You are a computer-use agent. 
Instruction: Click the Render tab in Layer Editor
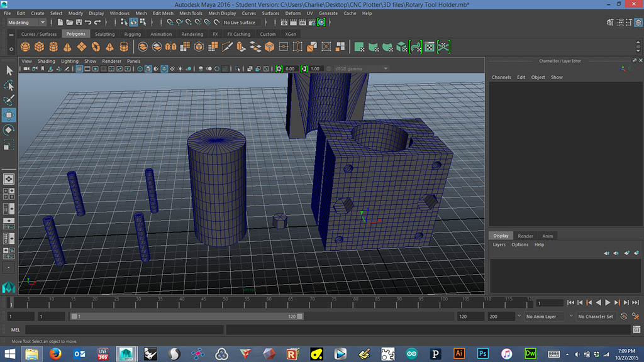[x=525, y=236]
